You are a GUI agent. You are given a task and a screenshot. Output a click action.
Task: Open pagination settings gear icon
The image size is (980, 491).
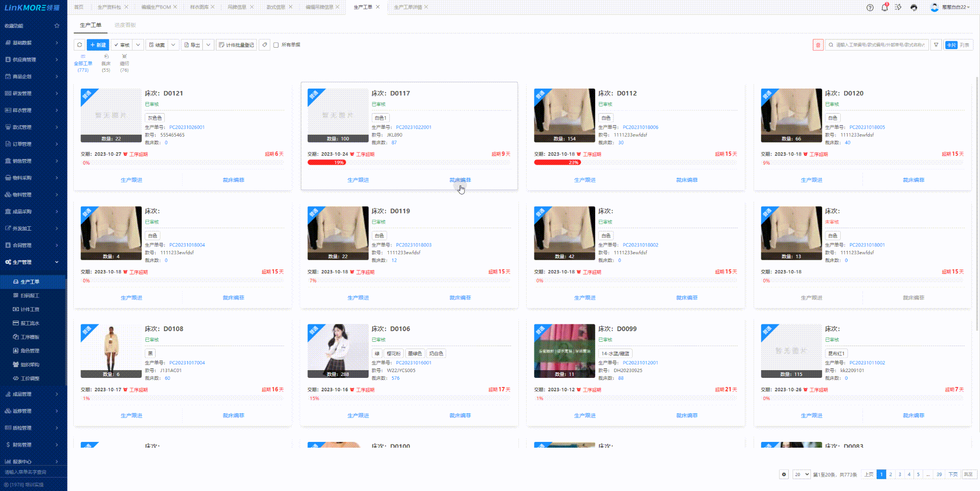(x=784, y=474)
